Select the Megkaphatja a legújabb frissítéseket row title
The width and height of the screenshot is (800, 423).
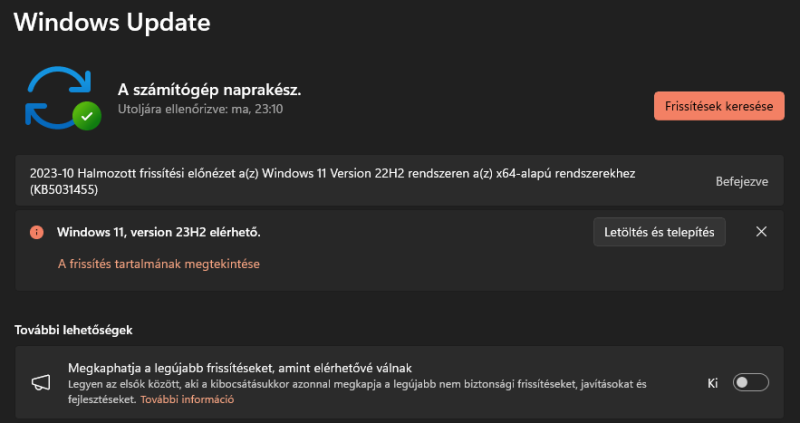[240, 367]
